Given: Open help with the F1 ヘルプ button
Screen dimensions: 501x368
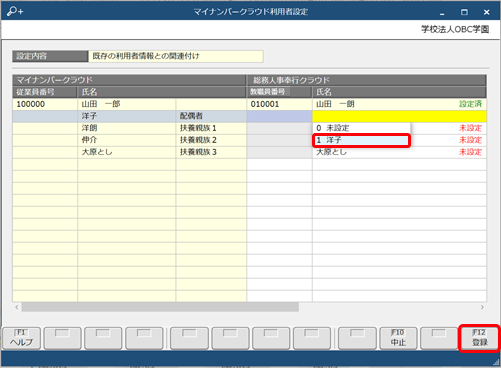Looking at the screenshot, I should click(21, 338).
